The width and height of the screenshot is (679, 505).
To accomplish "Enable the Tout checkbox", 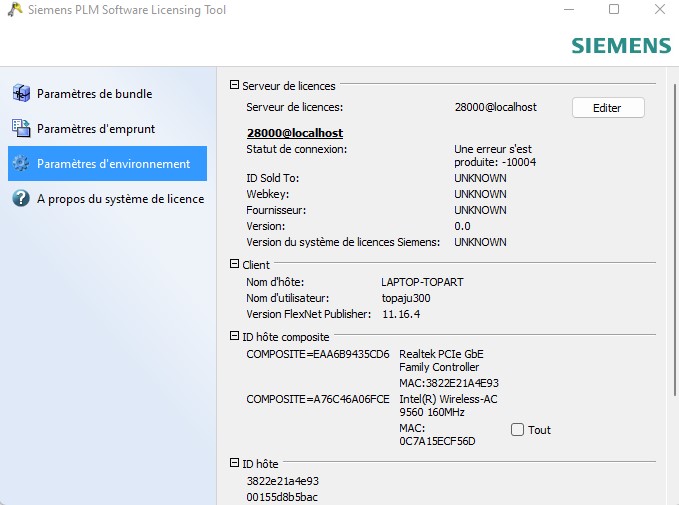I will click(517, 430).
